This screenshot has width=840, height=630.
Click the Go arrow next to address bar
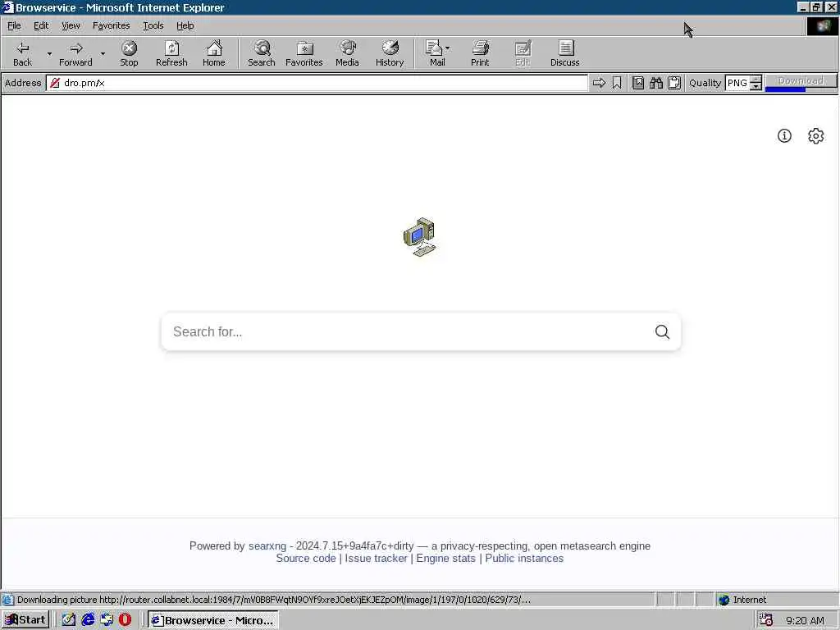pyautogui.click(x=599, y=83)
